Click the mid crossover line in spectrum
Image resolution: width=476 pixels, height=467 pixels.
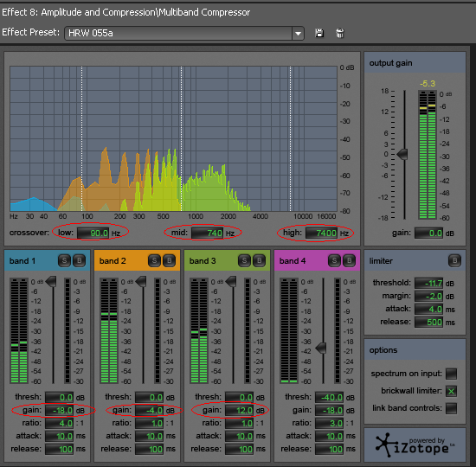(x=181, y=138)
